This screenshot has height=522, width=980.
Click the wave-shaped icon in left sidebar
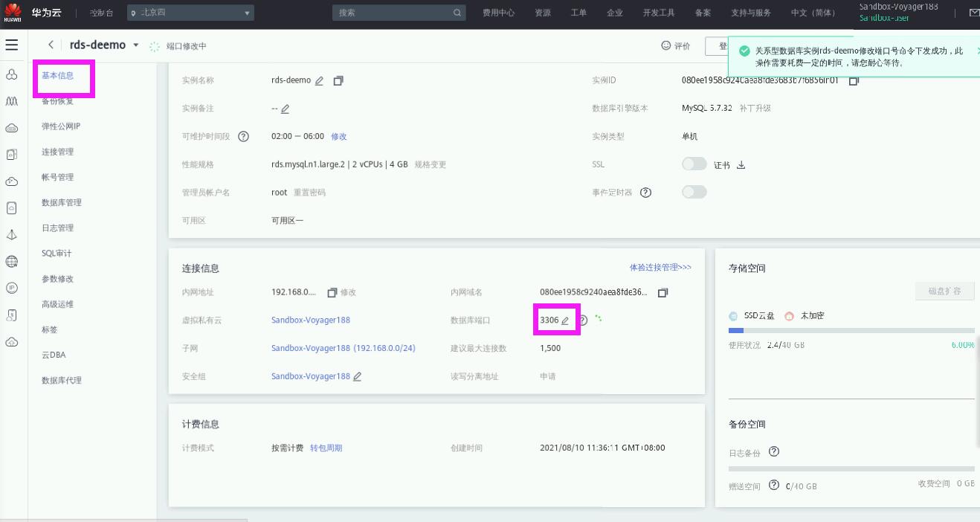point(11,101)
